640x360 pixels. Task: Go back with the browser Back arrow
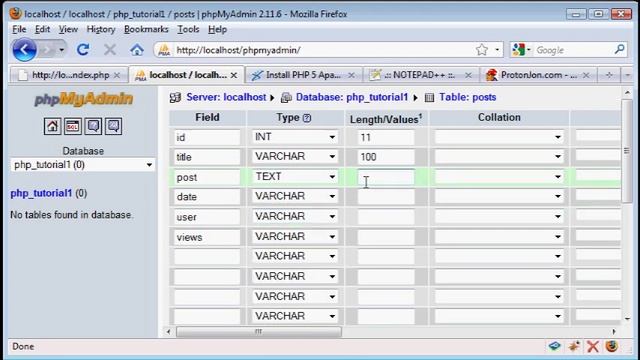point(24,50)
